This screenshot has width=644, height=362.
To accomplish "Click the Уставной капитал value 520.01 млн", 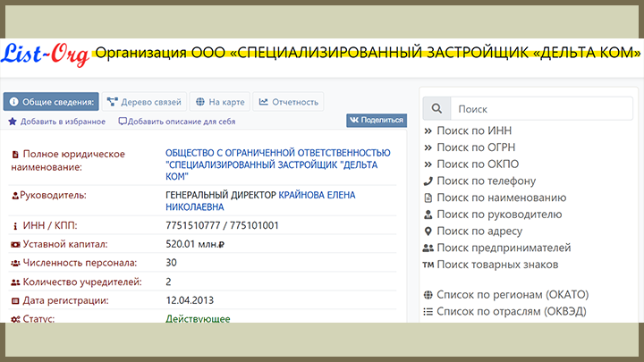I will 195,244.
